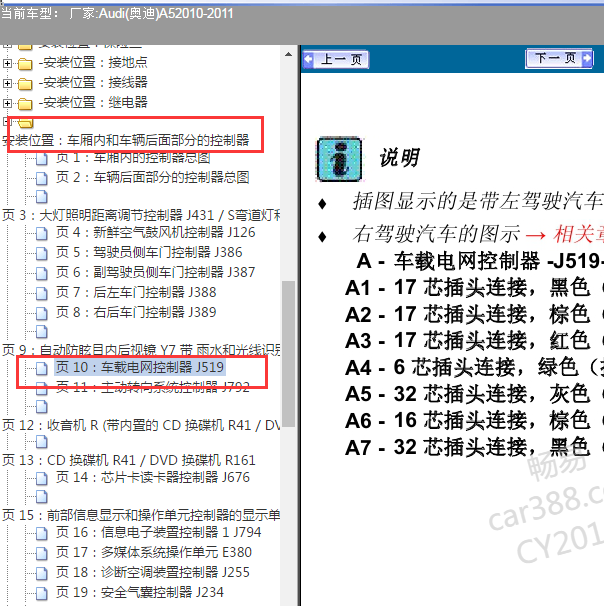
Task: Open 页 13：CD 换碟机 R41 / DVD 换碟机 R161
Action: 129,460
